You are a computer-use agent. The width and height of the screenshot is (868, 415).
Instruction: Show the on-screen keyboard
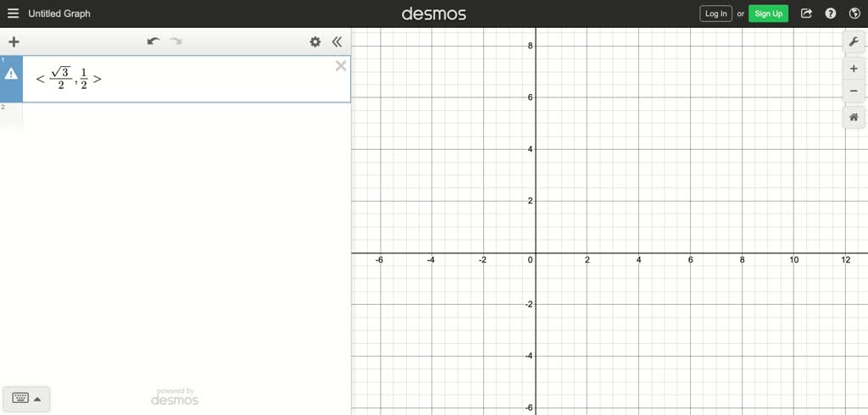(26, 398)
